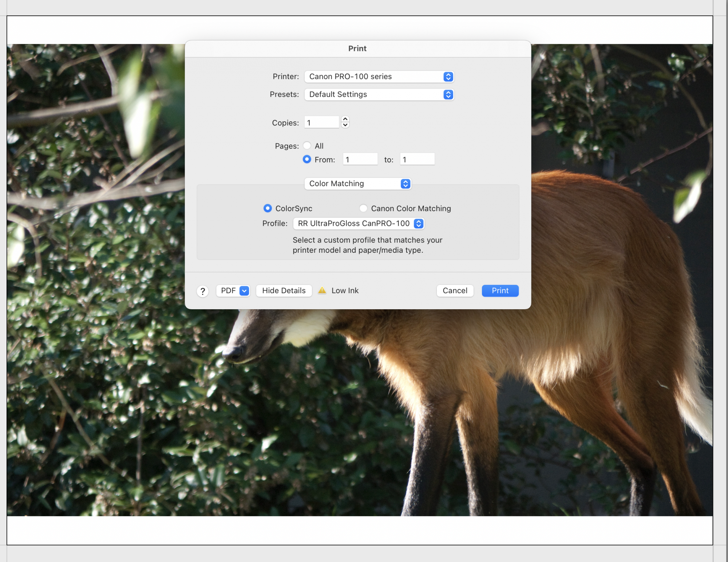Click the Low Ink warning icon

click(x=322, y=290)
